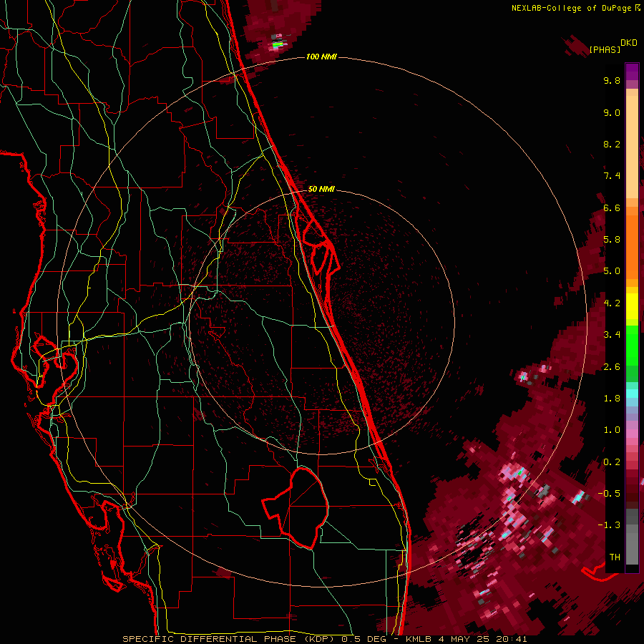This screenshot has height=644, width=644.
Task: Select the 8.2 scale label
Action: click(612, 144)
